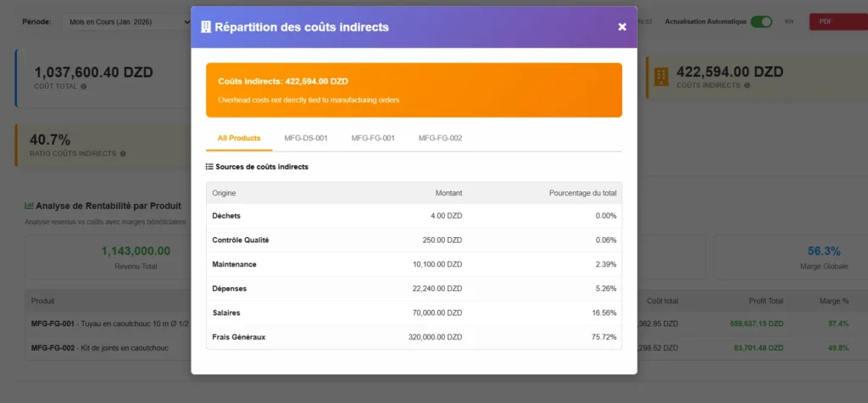The height and width of the screenshot is (403, 868).
Task: Click the 2.39% percentage value
Action: click(x=606, y=264)
